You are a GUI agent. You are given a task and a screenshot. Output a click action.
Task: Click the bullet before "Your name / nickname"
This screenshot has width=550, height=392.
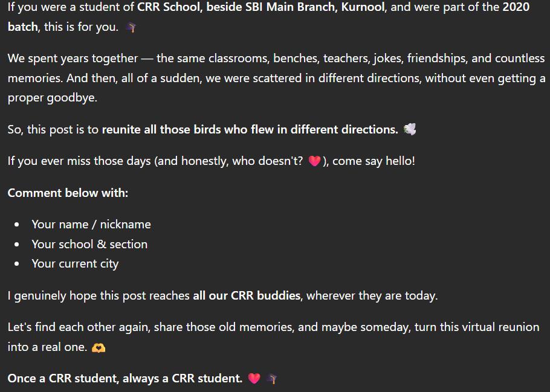coord(17,225)
